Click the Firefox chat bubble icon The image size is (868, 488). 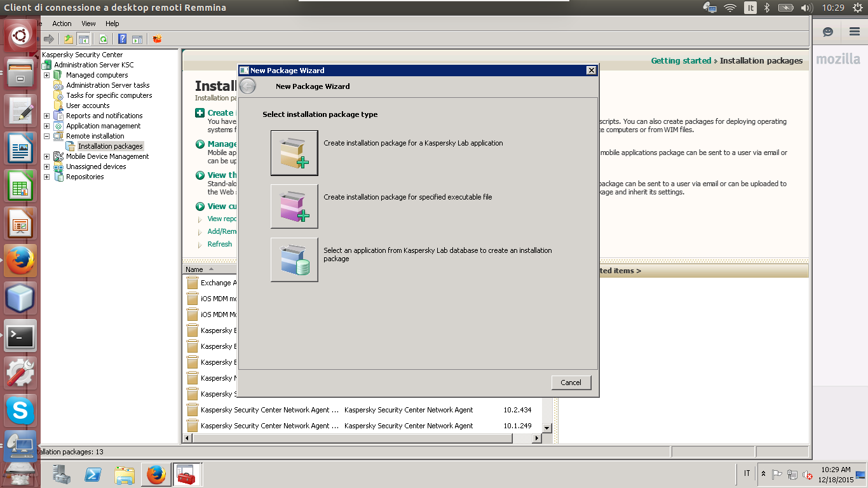(827, 32)
